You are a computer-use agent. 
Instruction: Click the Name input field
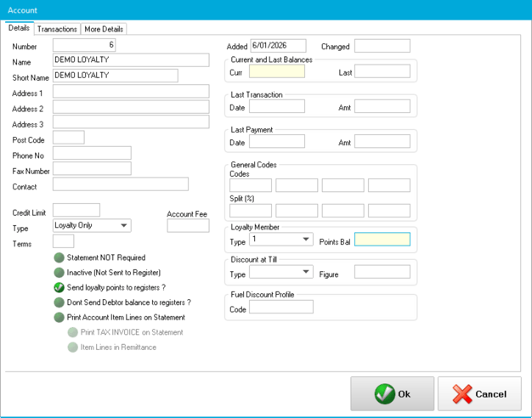coord(131,60)
